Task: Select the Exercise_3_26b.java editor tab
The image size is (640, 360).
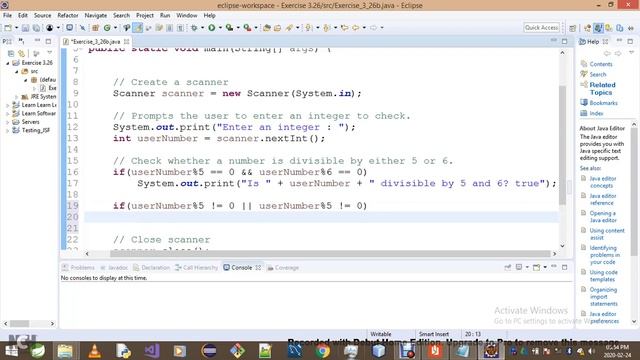Action: coord(95,42)
